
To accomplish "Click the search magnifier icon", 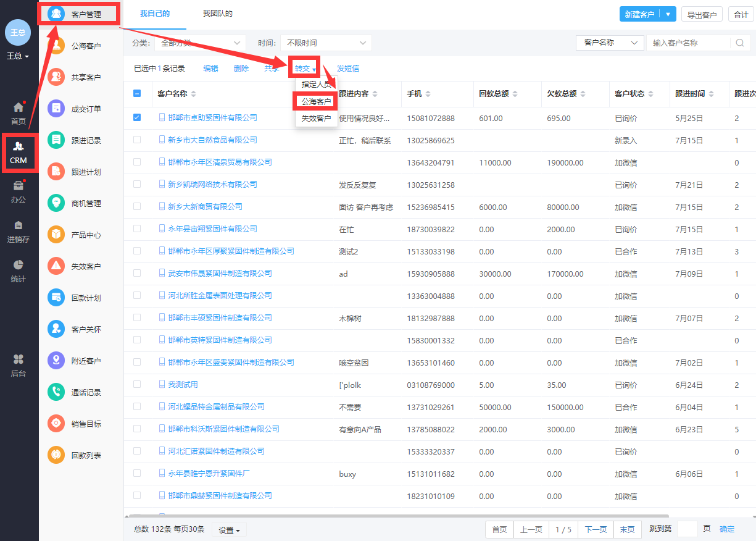I will pyautogui.click(x=740, y=43).
